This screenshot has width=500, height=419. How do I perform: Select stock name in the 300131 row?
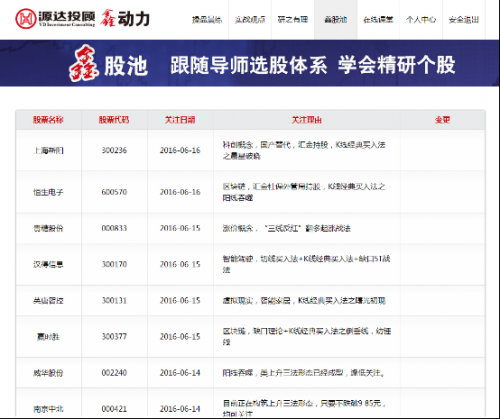[48, 301]
